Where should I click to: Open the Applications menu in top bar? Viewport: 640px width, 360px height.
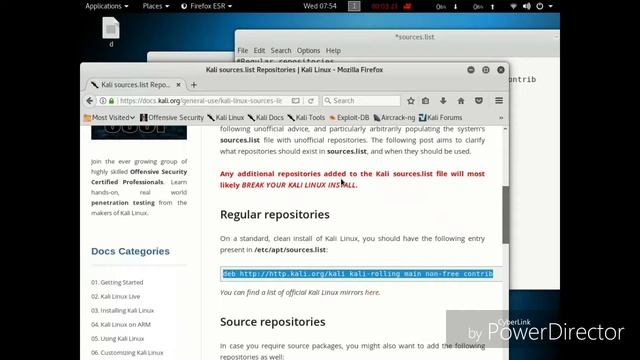click(107, 6)
